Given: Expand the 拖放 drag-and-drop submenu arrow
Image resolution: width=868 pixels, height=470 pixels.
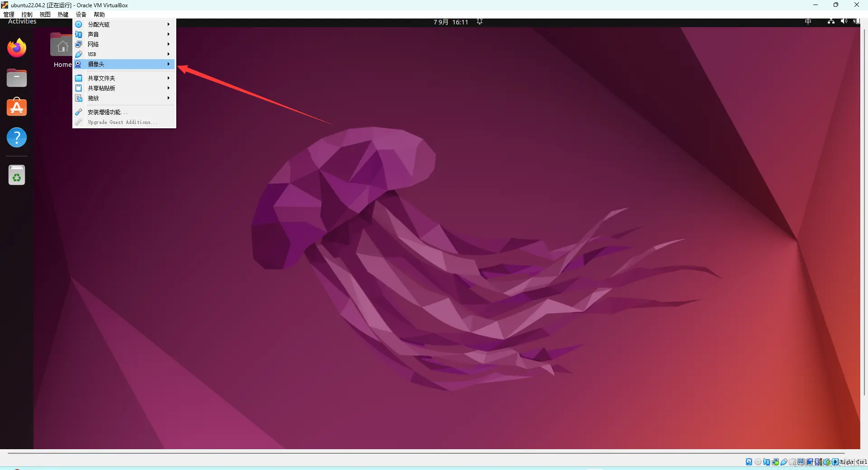Looking at the screenshot, I should click(x=168, y=98).
